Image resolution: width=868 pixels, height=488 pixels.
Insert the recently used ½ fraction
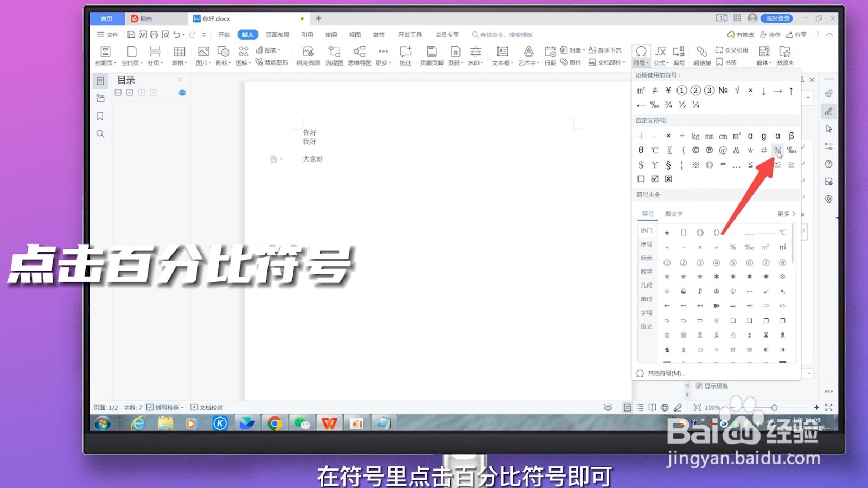click(x=682, y=105)
